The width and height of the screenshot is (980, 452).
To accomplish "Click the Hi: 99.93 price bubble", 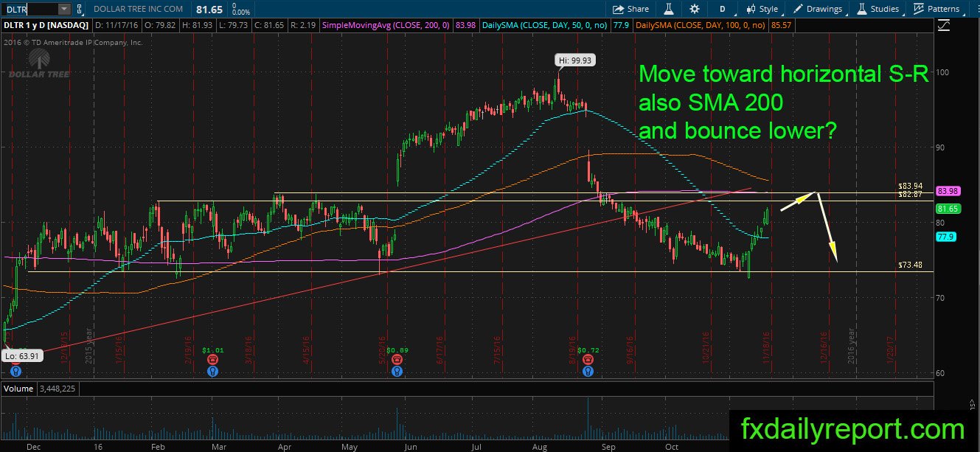I will (x=576, y=61).
